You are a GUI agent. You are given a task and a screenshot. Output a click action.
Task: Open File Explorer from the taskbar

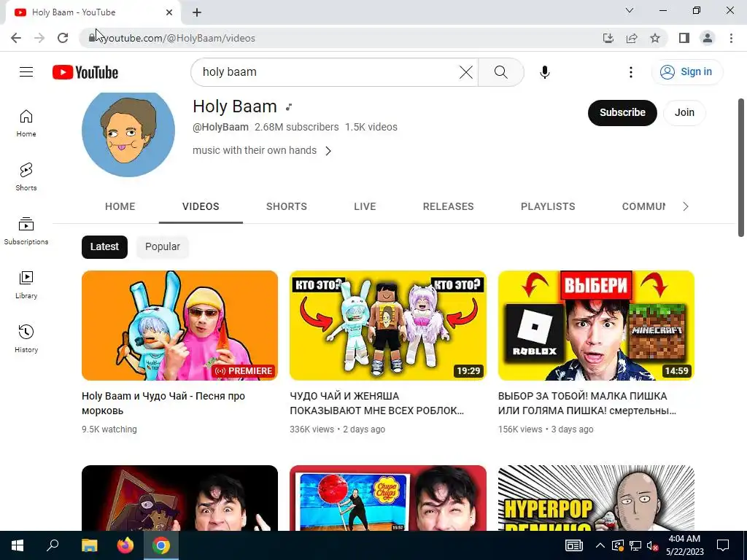pyautogui.click(x=89, y=545)
